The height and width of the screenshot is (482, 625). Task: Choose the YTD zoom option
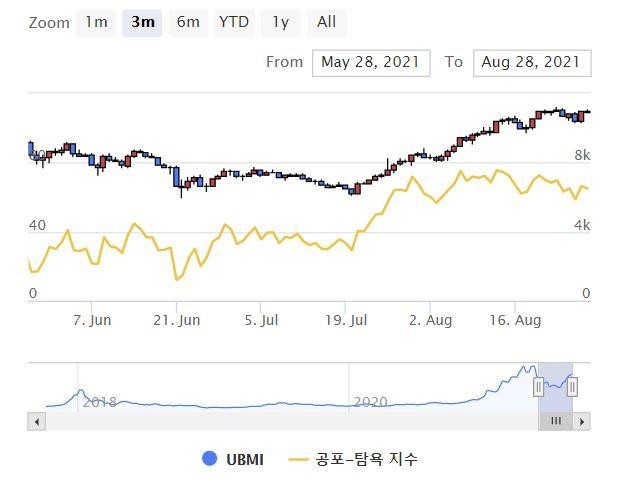click(x=234, y=22)
